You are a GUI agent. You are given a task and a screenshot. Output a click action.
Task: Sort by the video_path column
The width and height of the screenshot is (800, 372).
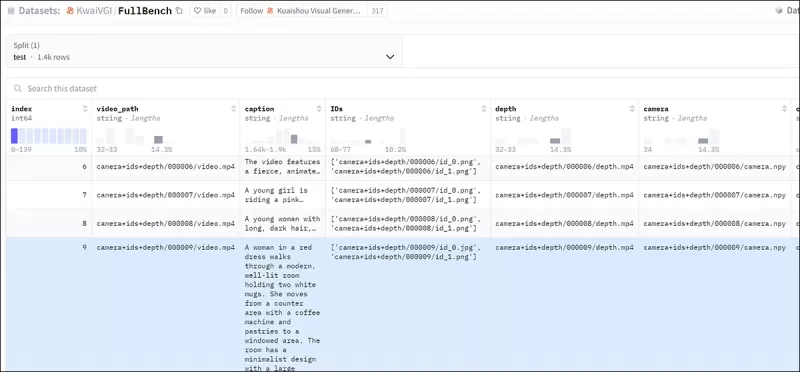tap(233, 109)
